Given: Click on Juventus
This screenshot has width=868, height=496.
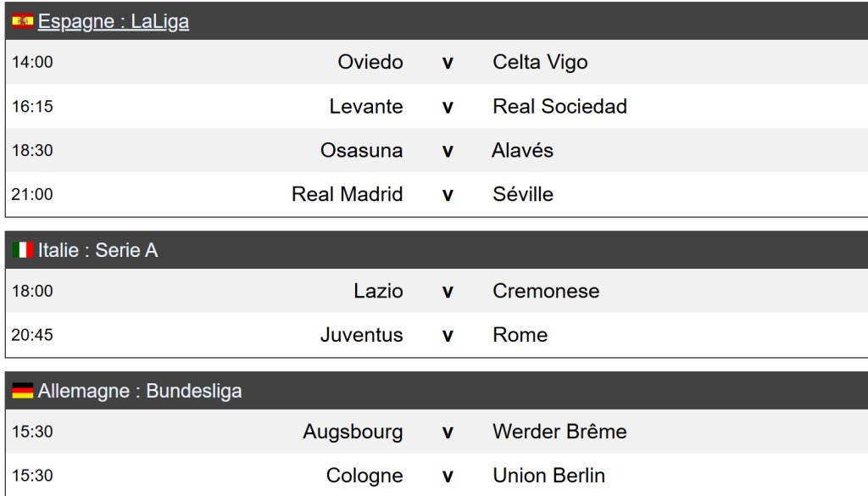Looking at the screenshot, I should pos(362,336).
